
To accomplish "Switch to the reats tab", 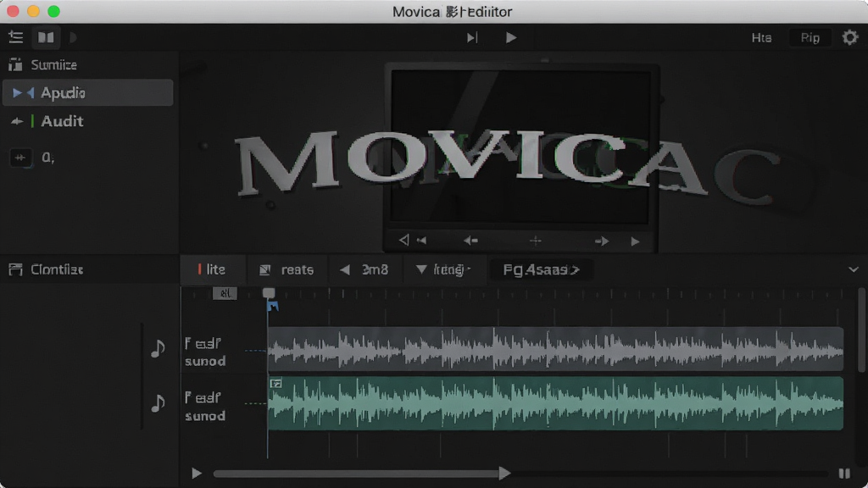I will 287,269.
